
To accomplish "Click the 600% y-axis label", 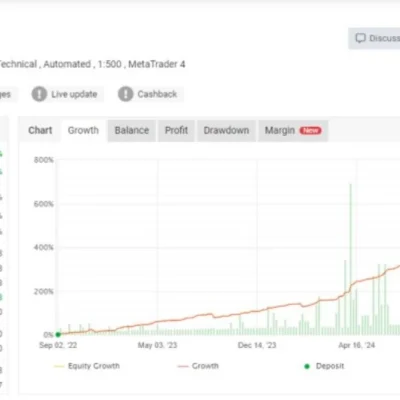I will coord(44,204).
